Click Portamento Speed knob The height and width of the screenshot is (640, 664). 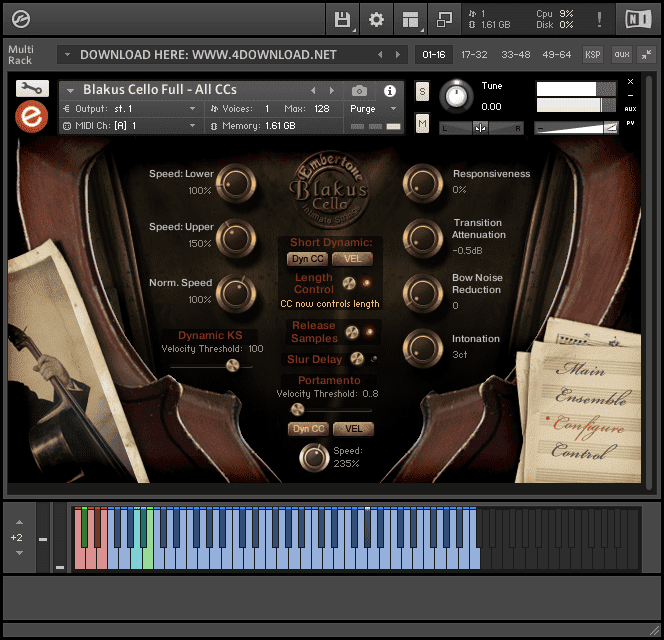click(314, 457)
